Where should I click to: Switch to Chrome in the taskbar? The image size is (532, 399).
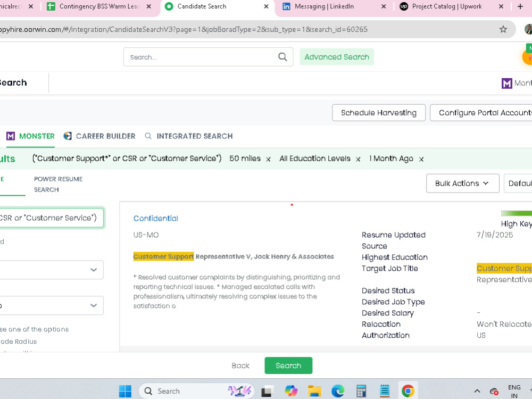(408, 391)
